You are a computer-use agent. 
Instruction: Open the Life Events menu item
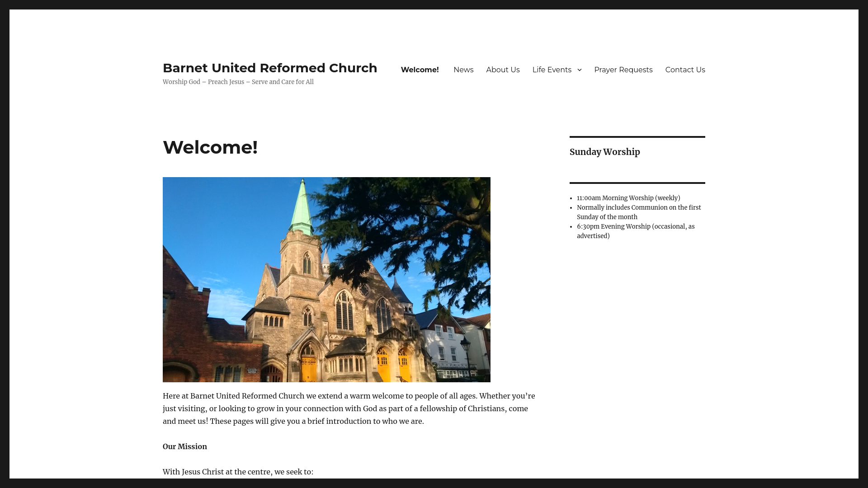pyautogui.click(x=552, y=70)
